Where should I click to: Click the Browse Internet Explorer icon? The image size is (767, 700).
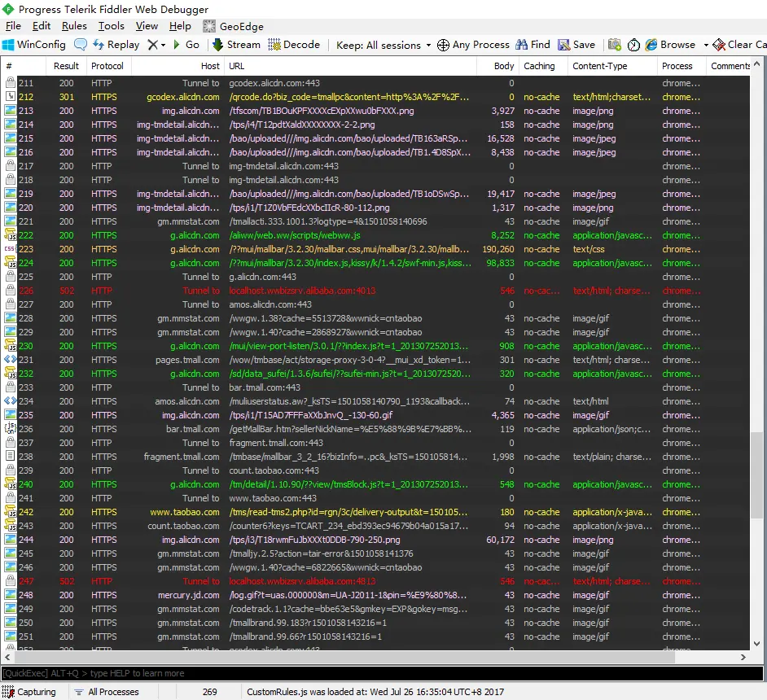point(651,45)
